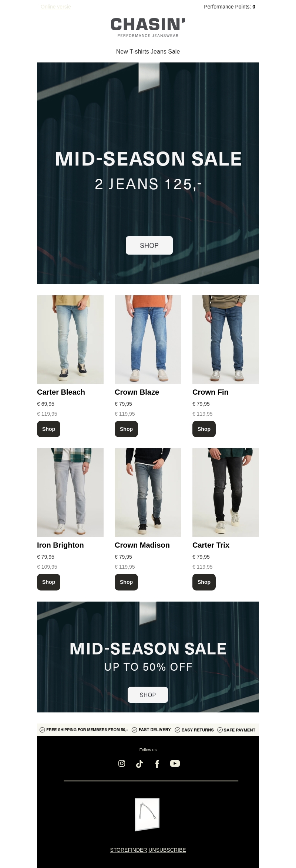
Task: Click the white Chasin' emblem in footer
Action: [x=147, y=814]
